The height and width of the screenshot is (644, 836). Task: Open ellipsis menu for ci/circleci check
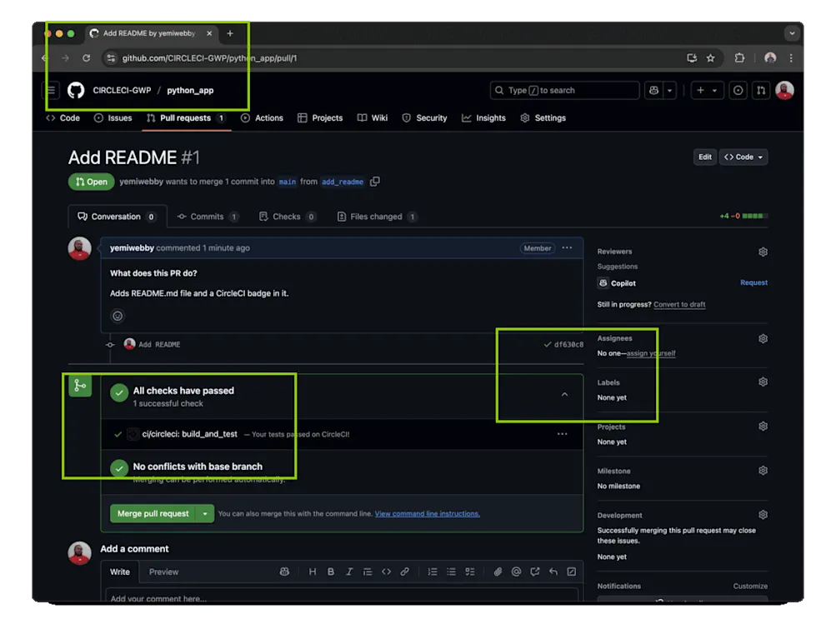(562, 434)
